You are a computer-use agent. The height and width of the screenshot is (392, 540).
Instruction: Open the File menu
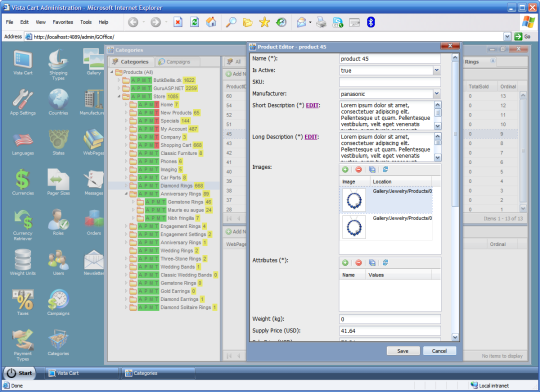click(10, 22)
